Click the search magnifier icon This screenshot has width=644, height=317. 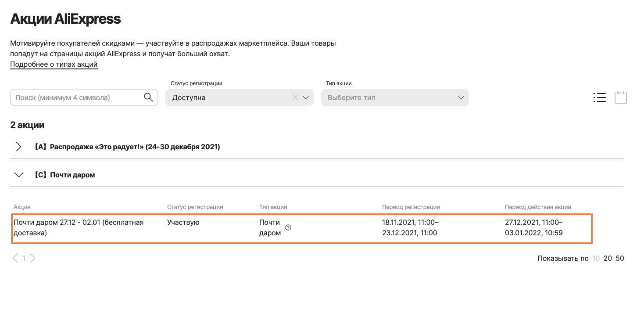(148, 97)
